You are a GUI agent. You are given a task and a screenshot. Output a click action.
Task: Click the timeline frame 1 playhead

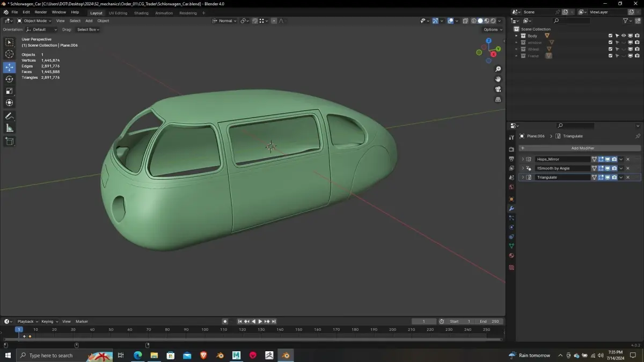click(19, 329)
